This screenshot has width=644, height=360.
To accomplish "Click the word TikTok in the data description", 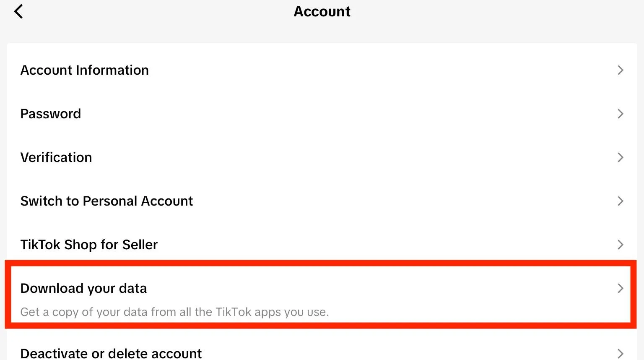I will [x=233, y=312].
